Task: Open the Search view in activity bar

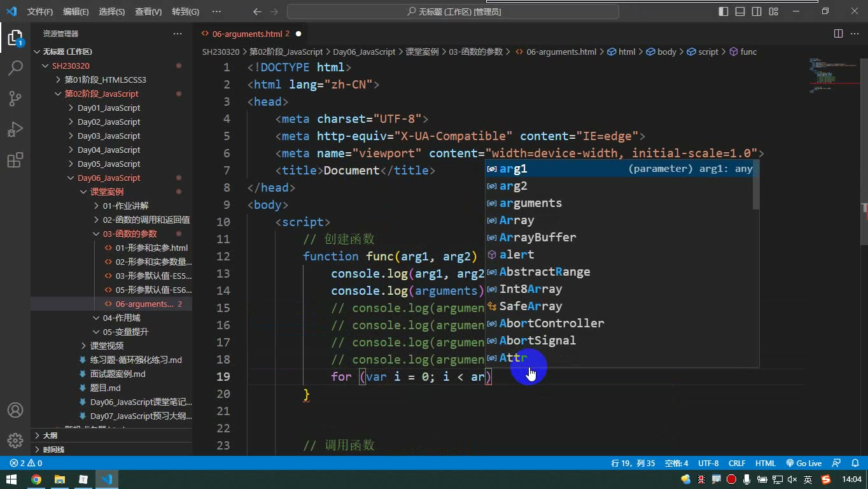Action: pos(15,67)
